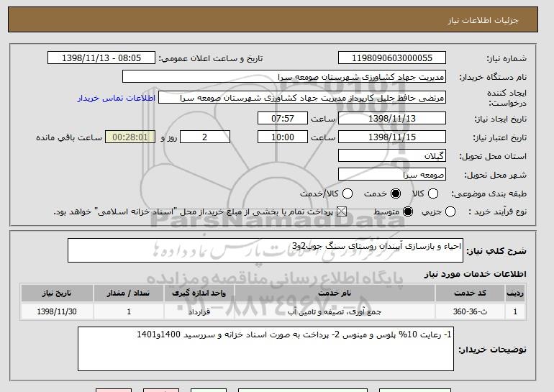Image resolution: width=554 pixels, height=392 pixels.
Task: Click the countdown timer 00:28:01
Action: [130, 137]
